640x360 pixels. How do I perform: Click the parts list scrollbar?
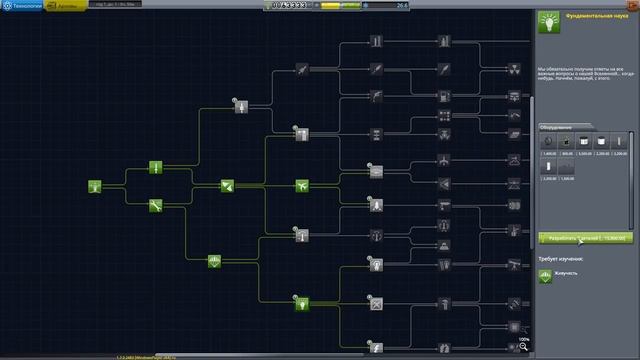click(x=631, y=180)
